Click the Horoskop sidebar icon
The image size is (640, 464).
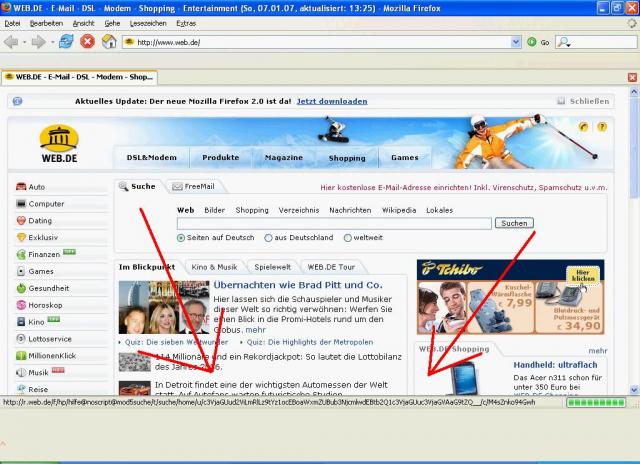pos(21,305)
